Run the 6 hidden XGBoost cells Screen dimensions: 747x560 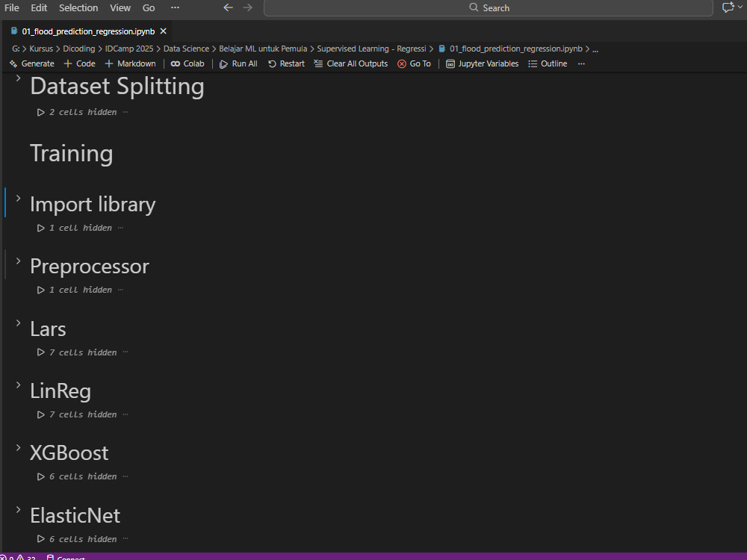tap(41, 476)
